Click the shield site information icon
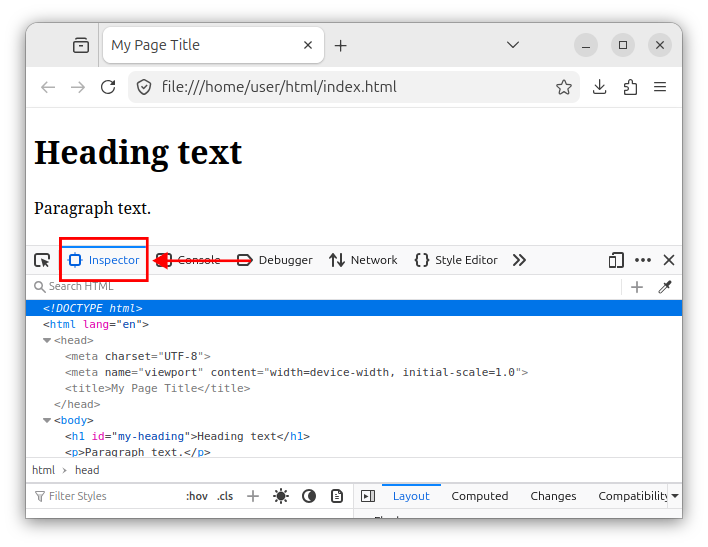 [144, 87]
